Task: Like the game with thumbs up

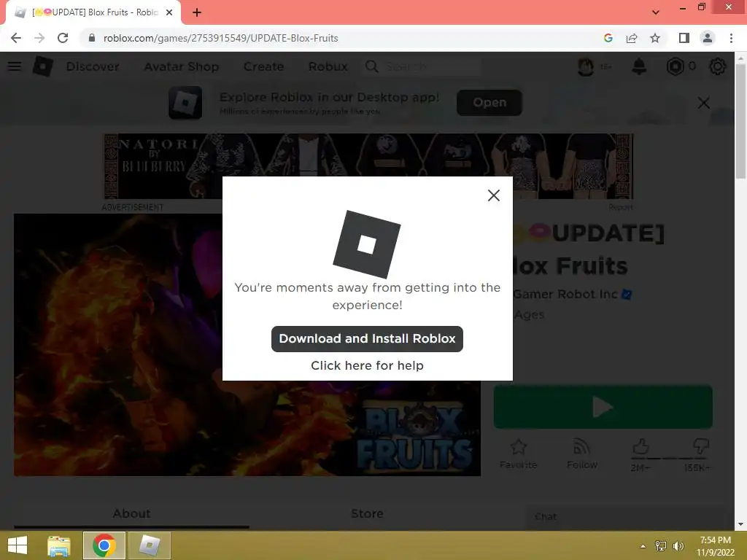Action: (x=640, y=447)
